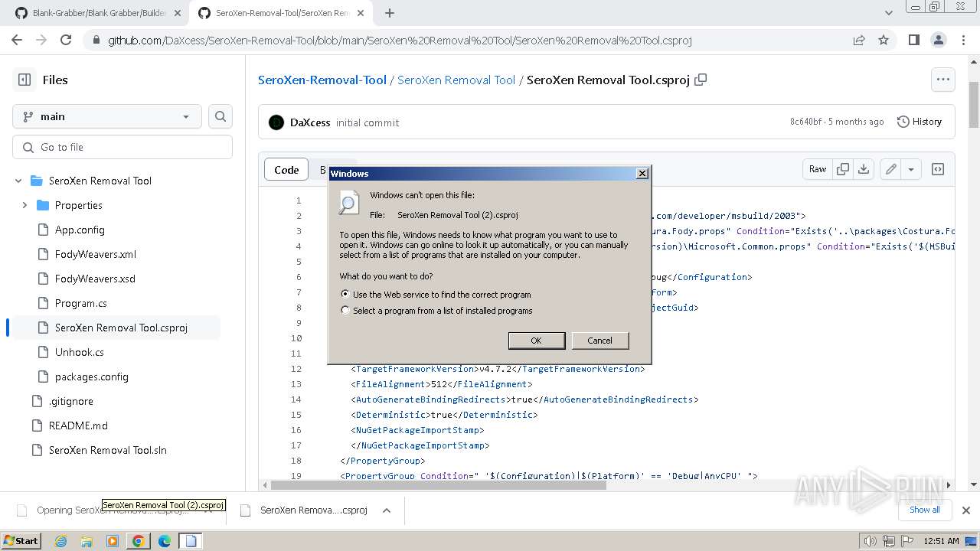Image resolution: width=980 pixels, height=551 pixels.
Task: Open download options for SeroXen Remova...csproj
Action: coord(387,510)
